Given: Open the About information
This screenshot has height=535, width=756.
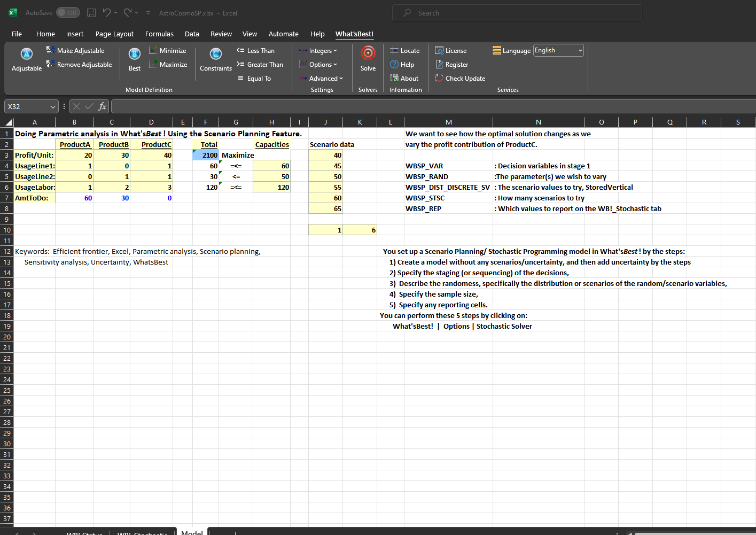Looking at the screenshot, I should pos(404,78).
